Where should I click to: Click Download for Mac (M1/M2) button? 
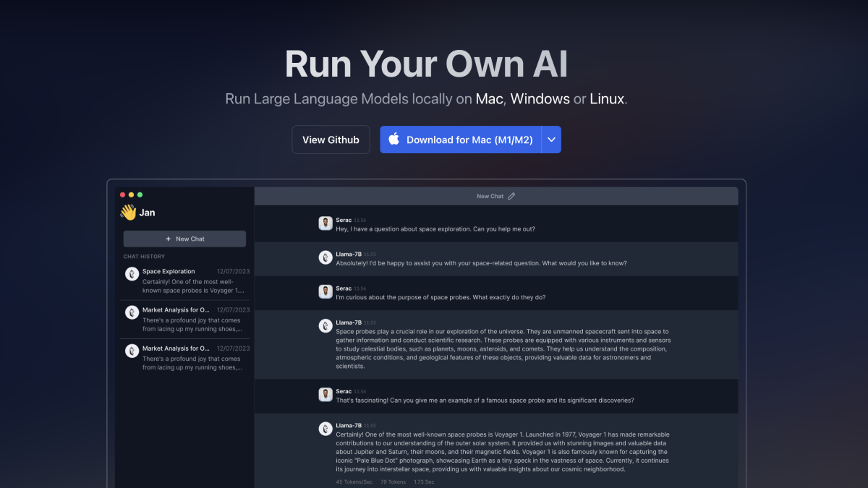tap(461, 140)
